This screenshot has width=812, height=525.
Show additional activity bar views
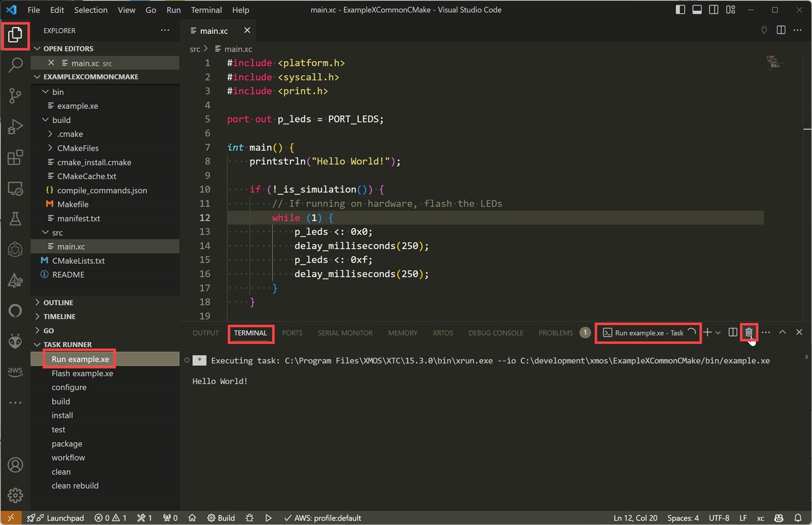coord(15,403)
